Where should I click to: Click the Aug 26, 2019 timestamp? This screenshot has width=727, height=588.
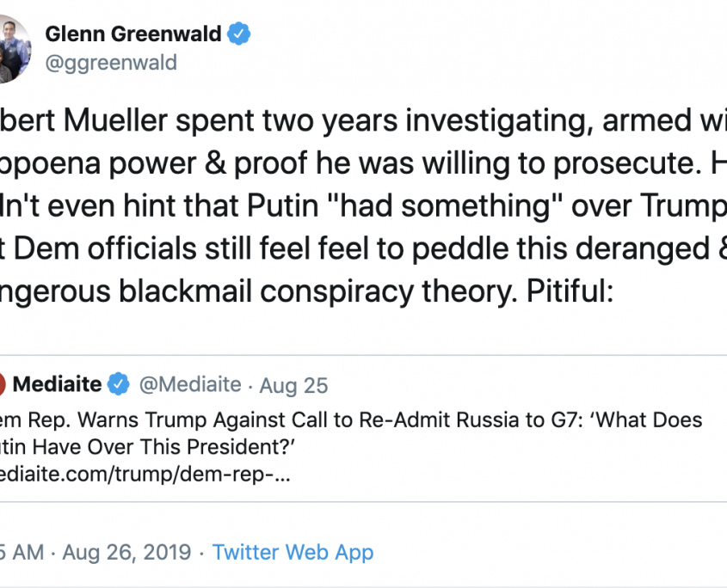coord(125,551)
